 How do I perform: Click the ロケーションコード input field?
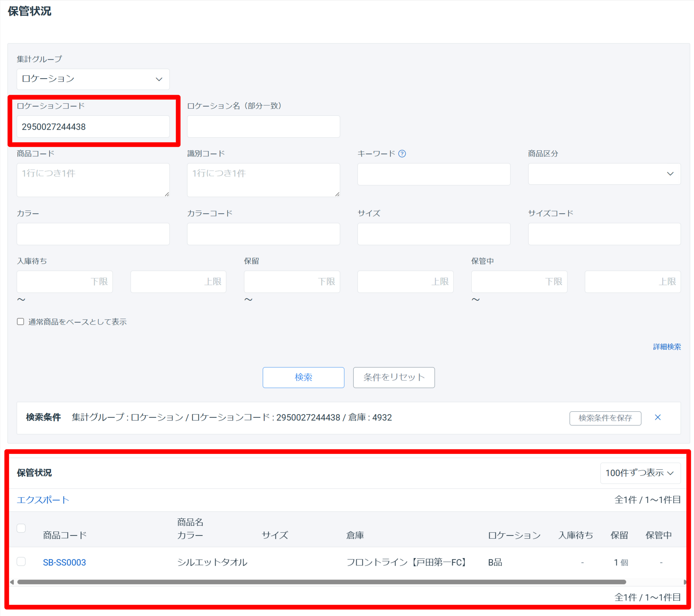pyautogui.click(x=93, y=127)
